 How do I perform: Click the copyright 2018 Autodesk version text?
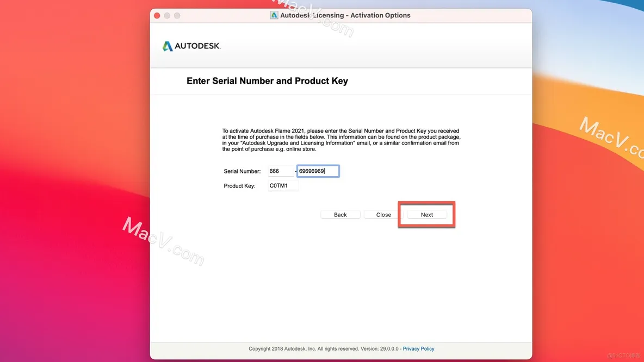tap(323, 348)
